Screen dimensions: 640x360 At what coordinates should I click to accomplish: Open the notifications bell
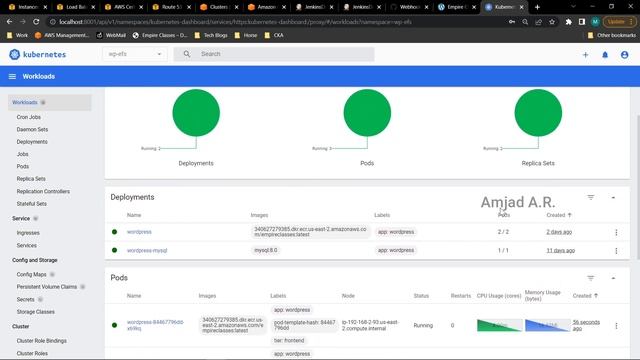coord(605,55)
